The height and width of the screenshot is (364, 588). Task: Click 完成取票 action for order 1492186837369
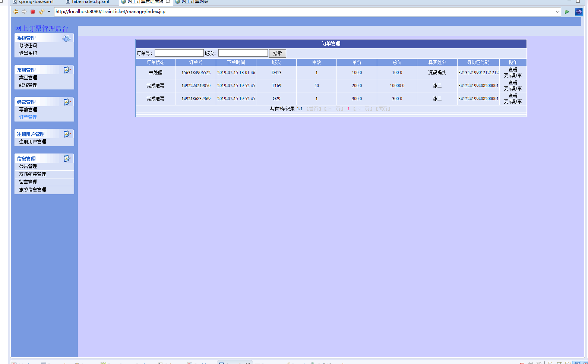[x=513, y=101]
